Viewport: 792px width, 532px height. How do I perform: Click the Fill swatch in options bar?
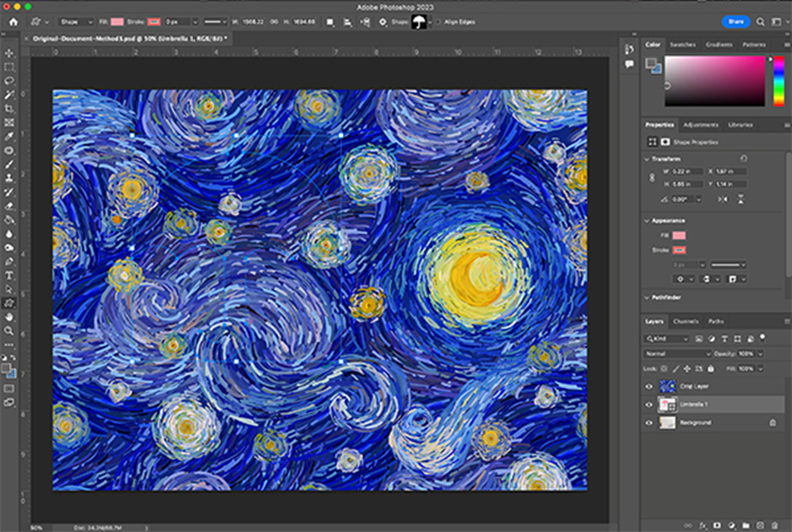click(x=117, y=22)
